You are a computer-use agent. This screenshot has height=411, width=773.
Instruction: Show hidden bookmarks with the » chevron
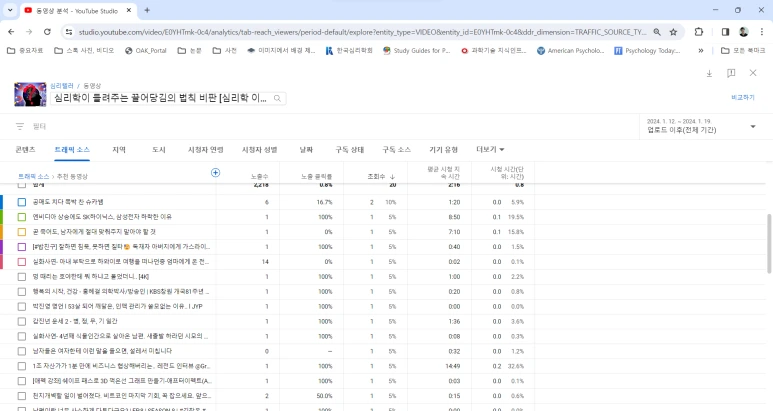(701, 50)
